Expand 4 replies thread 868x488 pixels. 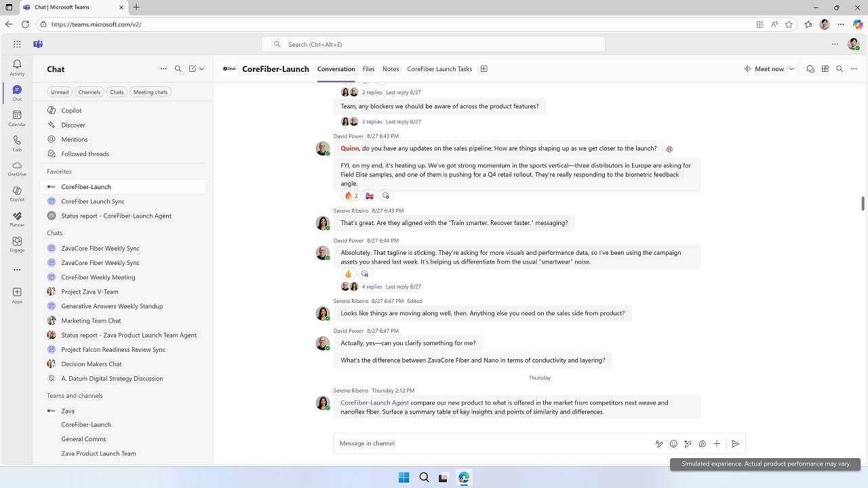pos(372,287)
